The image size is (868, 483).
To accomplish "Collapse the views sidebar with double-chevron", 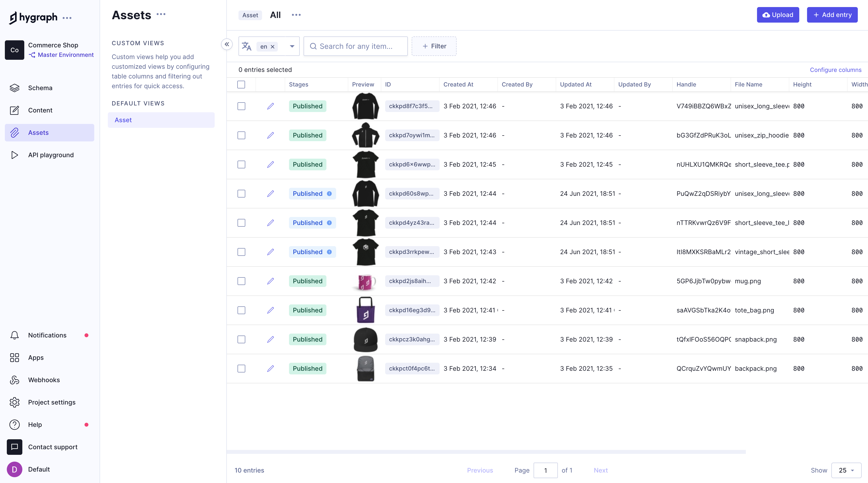I will click(x=227, y=44).
